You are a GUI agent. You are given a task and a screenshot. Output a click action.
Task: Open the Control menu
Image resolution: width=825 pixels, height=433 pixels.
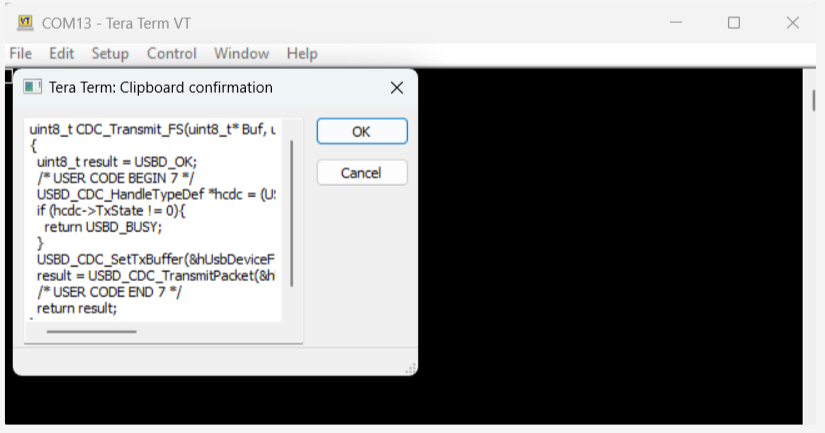(x=172, y=54)
